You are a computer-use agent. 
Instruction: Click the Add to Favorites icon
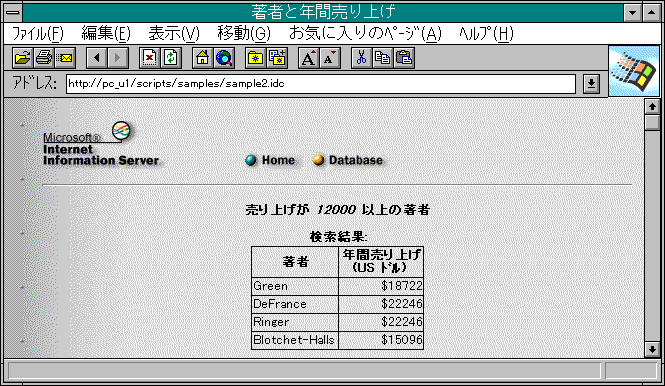[277, 58]
